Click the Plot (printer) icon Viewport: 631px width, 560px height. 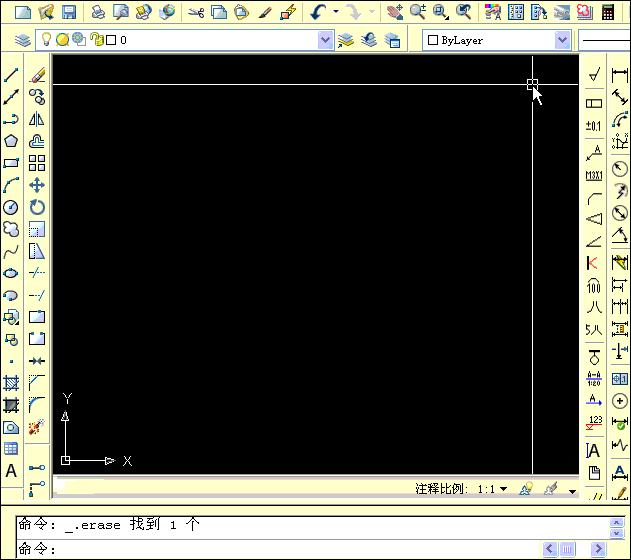[98, 12]
